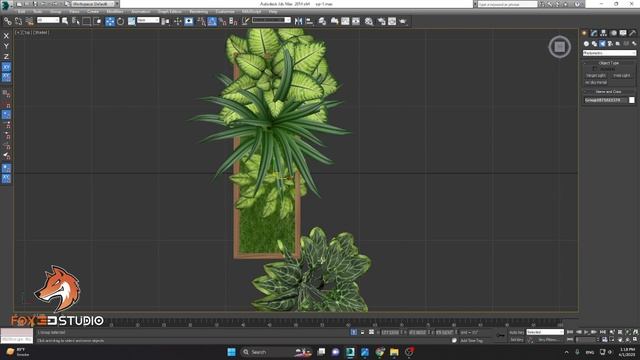Open the Hierarchy command panel tab

[x=603, y=33]
